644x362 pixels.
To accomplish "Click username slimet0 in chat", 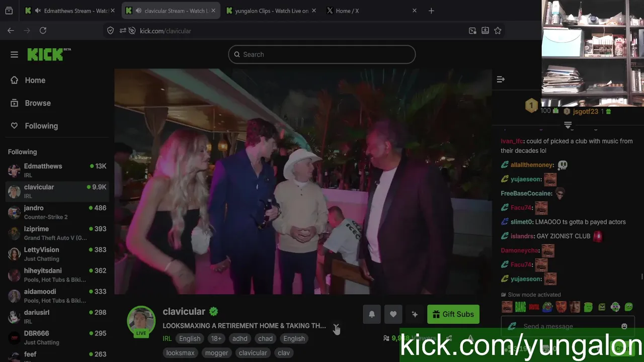I will [522, 222].
